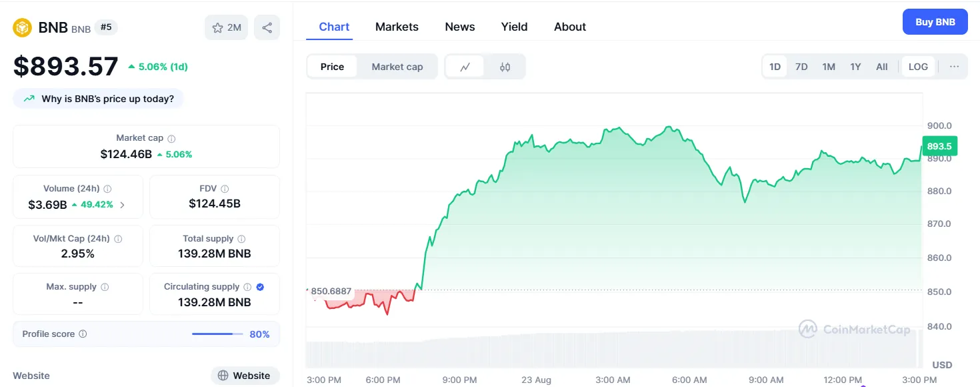The width and height of the screenshot is (980, 387).
Task: Switch to candlestick chart icon
Action: click(x=505, y=67)
